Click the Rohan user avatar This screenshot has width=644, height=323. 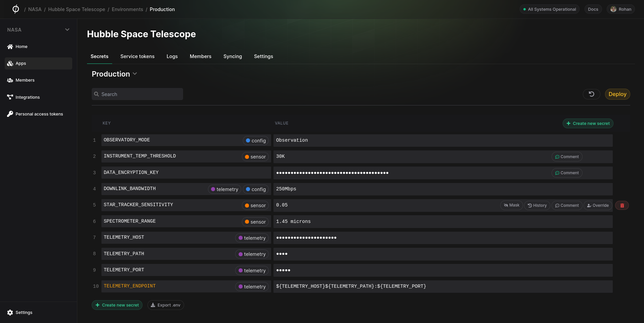click(x=613, y=9)
